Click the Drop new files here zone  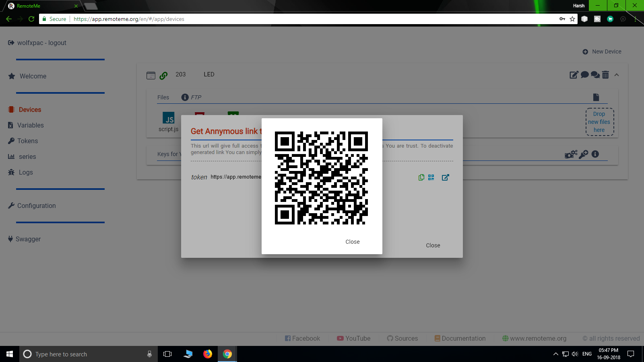coord(600,122)
